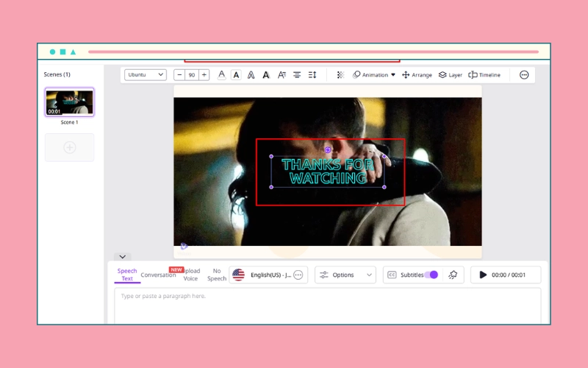This screenshot has height=368, width=588.
Task: Select the text background highlight icon
Action: coord(236,75)
